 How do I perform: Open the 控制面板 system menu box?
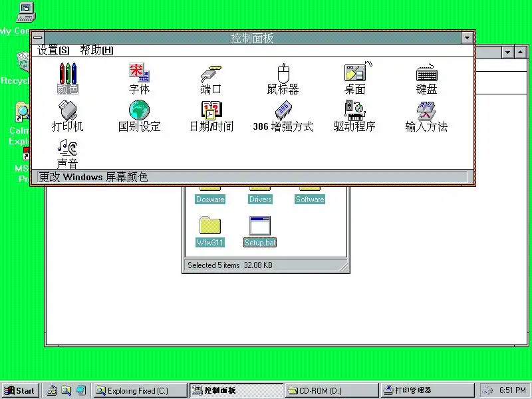click(38, 37)
